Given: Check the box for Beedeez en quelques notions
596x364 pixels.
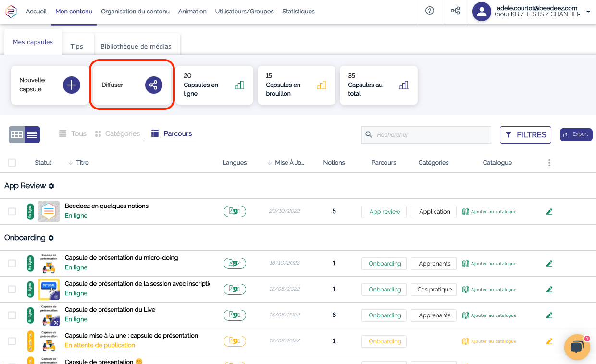Looking at the screenshot, I should (x=12, y=212).
